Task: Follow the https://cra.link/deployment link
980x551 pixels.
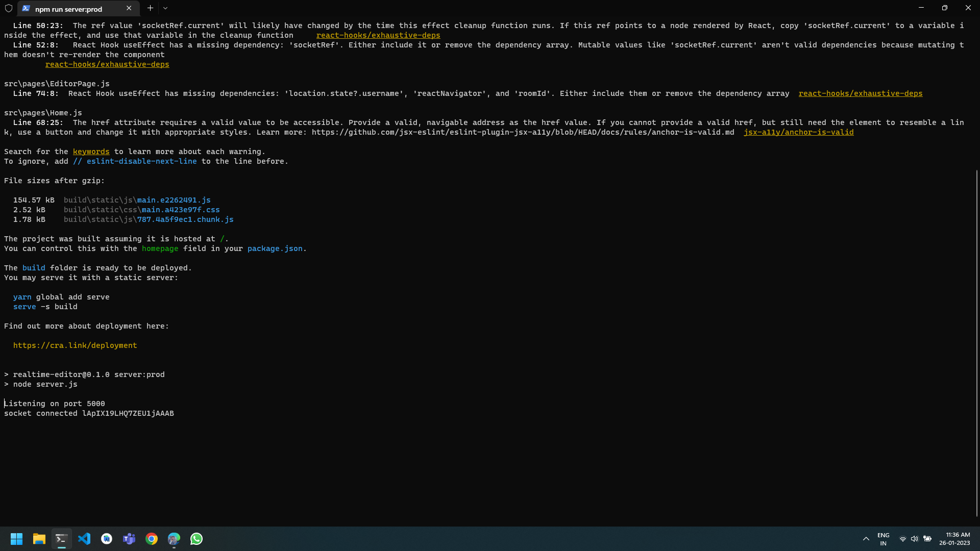Action: [x=75, y=345]
